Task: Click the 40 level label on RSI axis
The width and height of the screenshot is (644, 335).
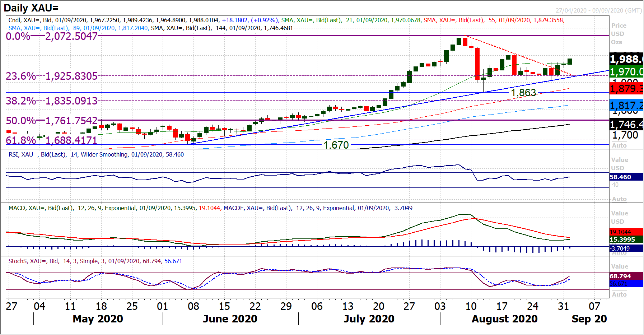Action: point(615,185)
